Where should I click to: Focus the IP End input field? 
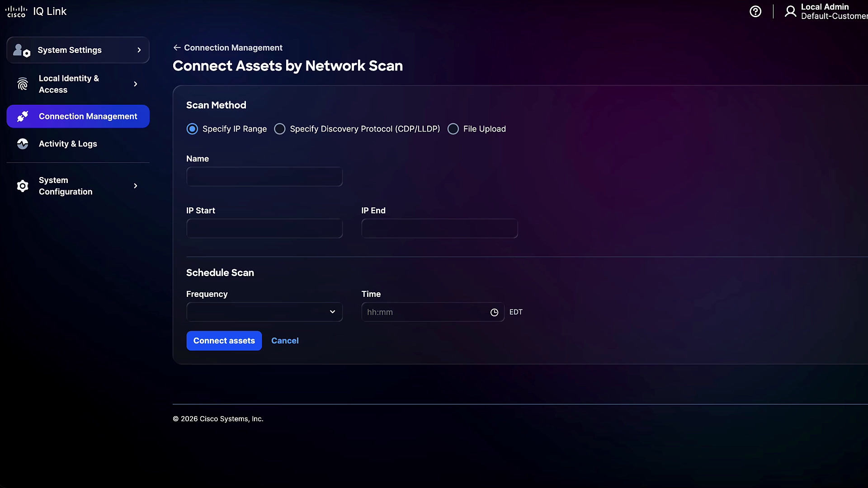[x=439, y=229]
